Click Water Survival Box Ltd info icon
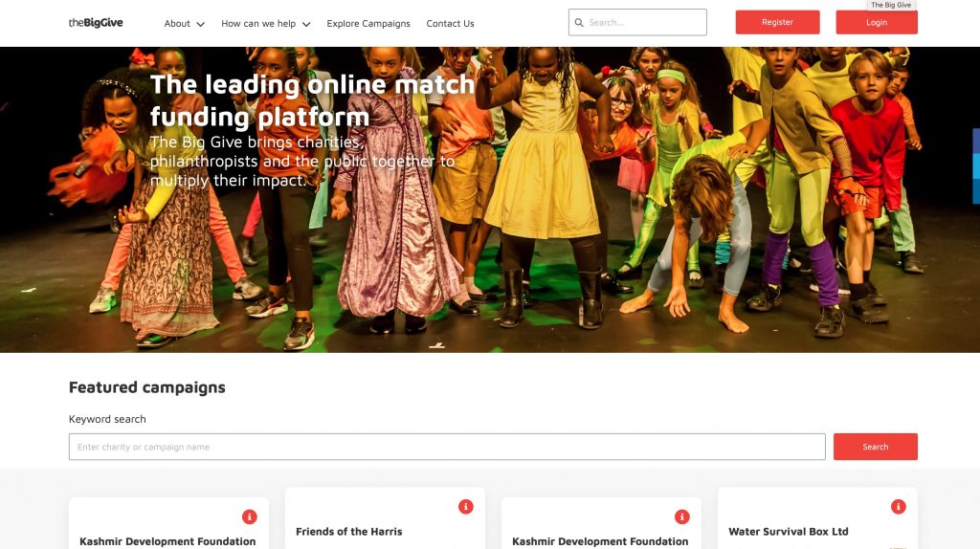Image resolution: width=980 pixels, height=549 pixels. click(x=899, y=507)
